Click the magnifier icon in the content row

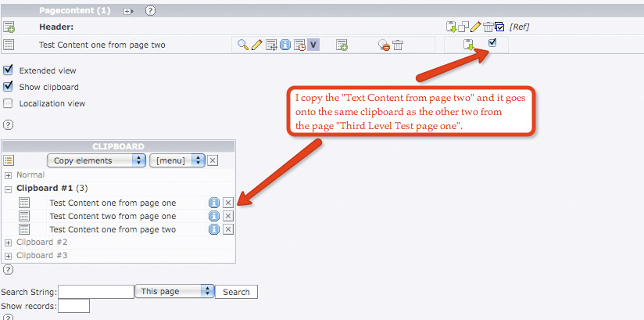pos(243,45)
